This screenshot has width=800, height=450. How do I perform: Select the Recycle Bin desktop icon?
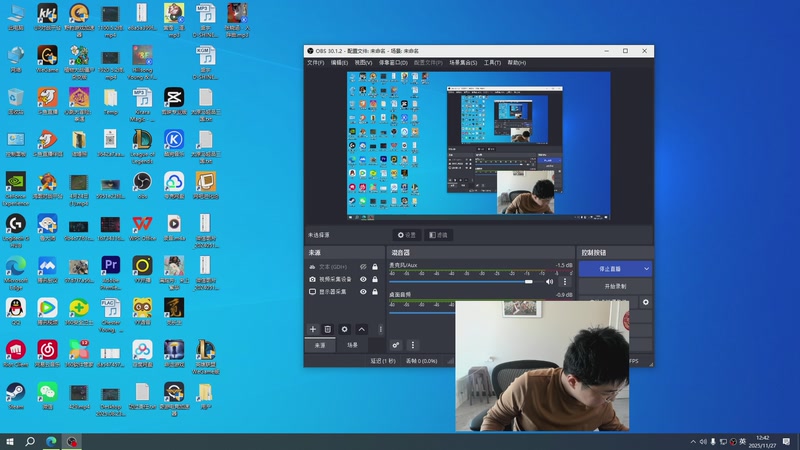point(16,101)
